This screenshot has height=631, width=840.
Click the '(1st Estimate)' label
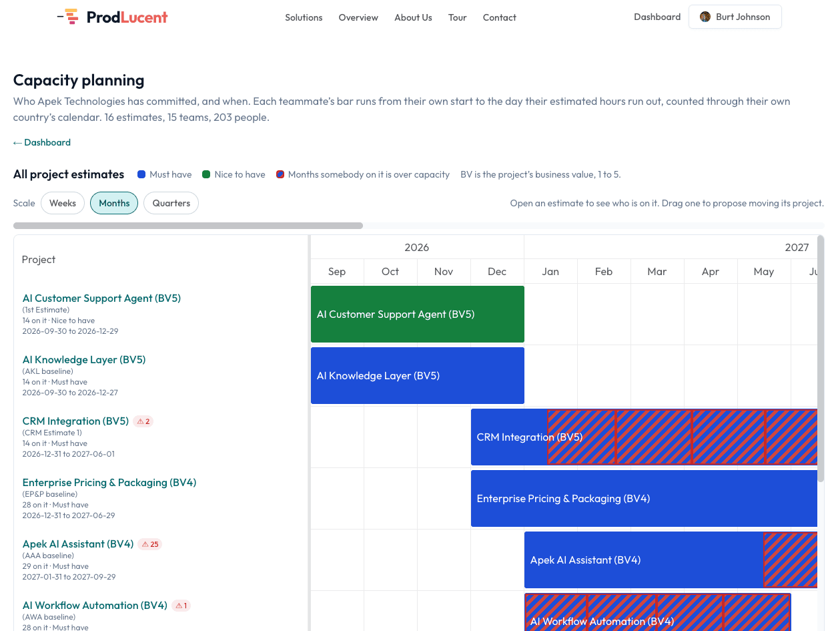pos(46,310)
